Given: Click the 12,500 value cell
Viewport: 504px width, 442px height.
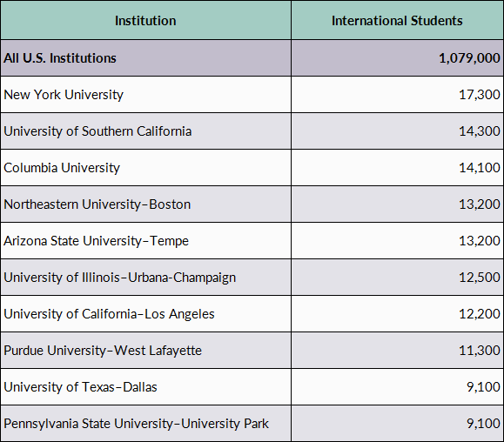Looking at the screenshot, I should (x=397, y=278).
